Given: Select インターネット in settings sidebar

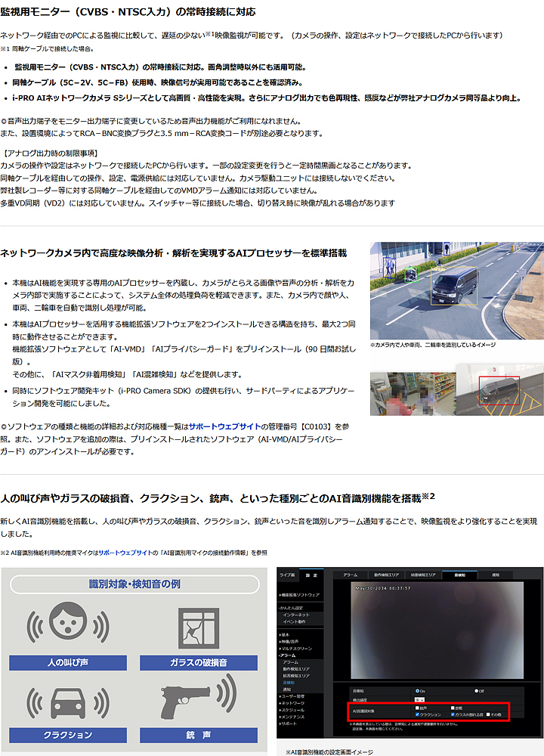Looking at the screenshot, I should (x=296, y=615).
